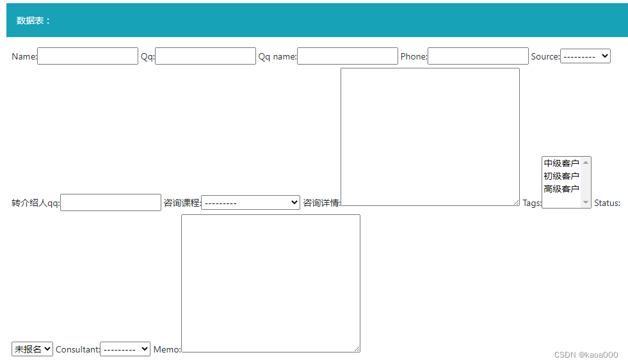The width and height of the screenshot is (628, 364).
Task: Click the Qq name label
Action: tap(278, 56)
